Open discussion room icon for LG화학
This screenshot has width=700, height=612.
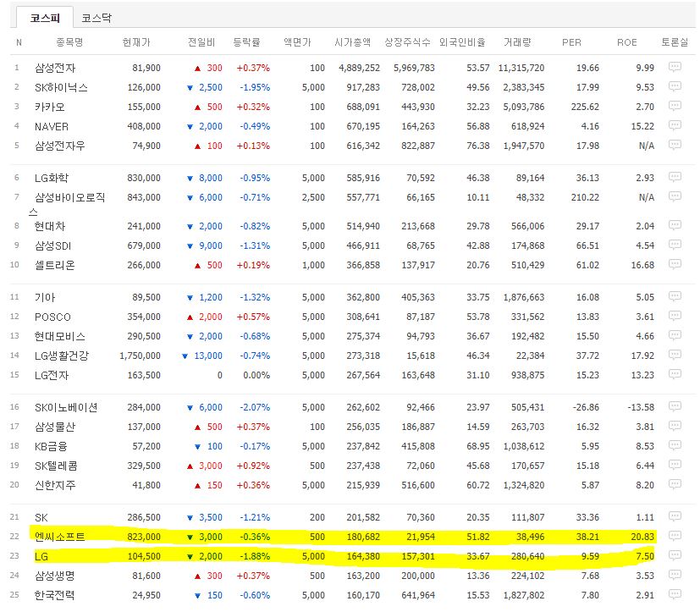click(x=675, y=177)
